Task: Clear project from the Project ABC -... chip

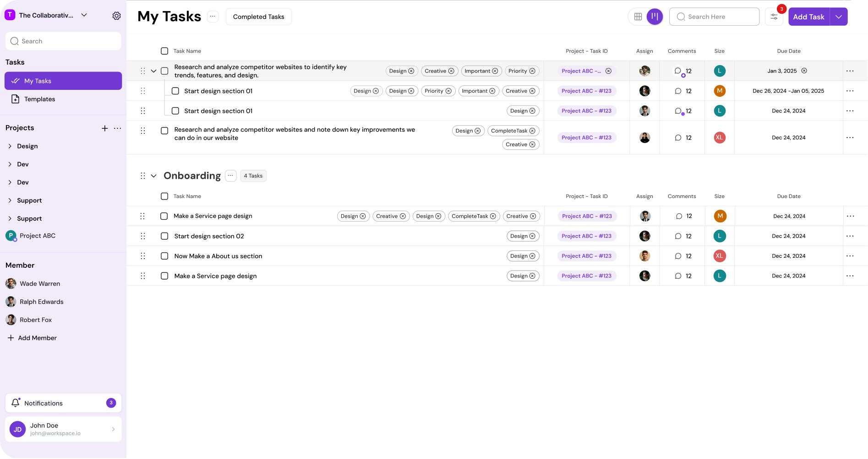Action: [608, 71]
